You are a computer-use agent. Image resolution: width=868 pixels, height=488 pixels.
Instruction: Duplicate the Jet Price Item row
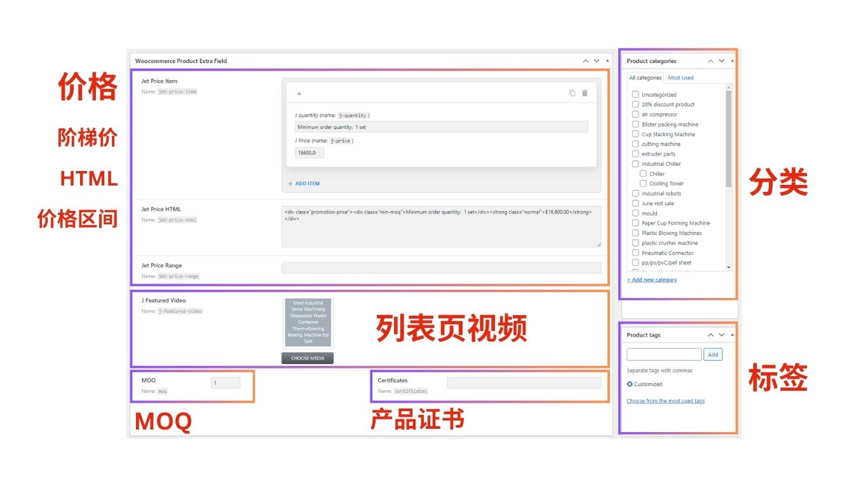click(x=572, y=93)
